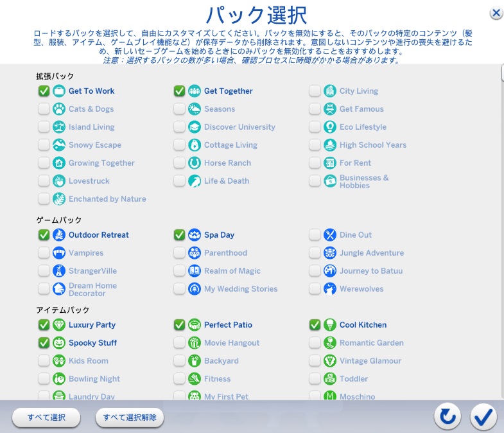Click the pack list scrollbar handle

tap(502, 73)
